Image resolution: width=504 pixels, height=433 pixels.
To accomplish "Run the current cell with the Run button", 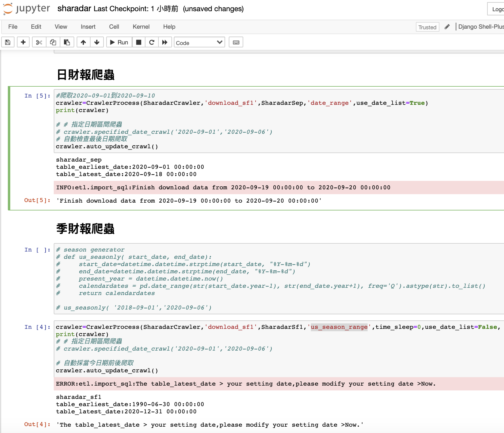I will (119, 42).
